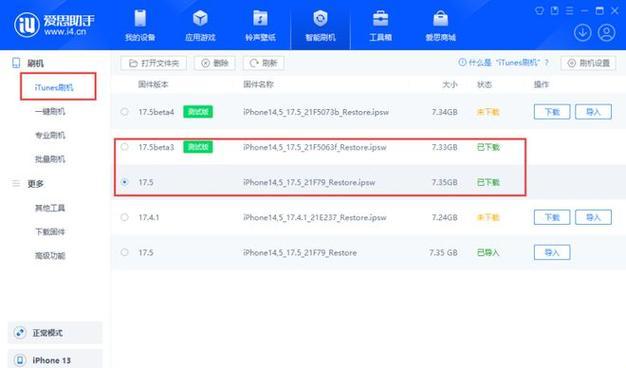Click the 刷新 refresh button
626x368 pixels.
click(x=263, y=63)
